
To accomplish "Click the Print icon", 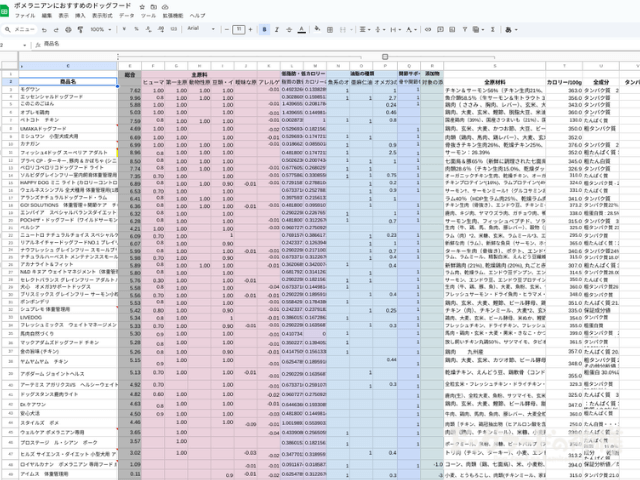I will (68, 29).
